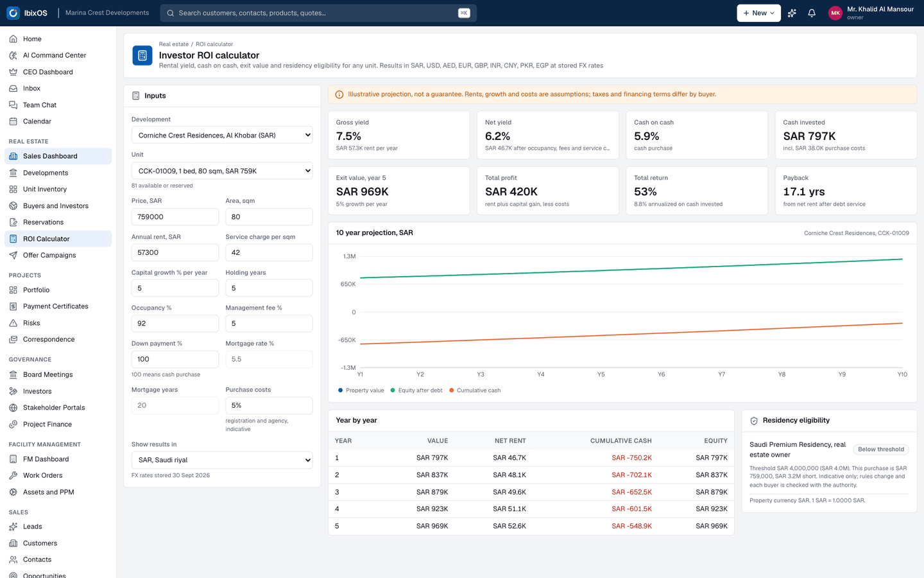Viewport: 924px width, 578px height.
Task: Click Mr. Khalid Al Mansour profile name
Action: click(x=880, y=10)
